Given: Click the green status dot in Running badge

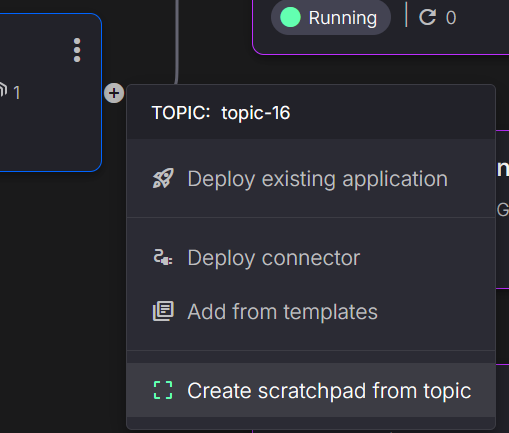Looking at the screenshot, I should tap(290, 17).
